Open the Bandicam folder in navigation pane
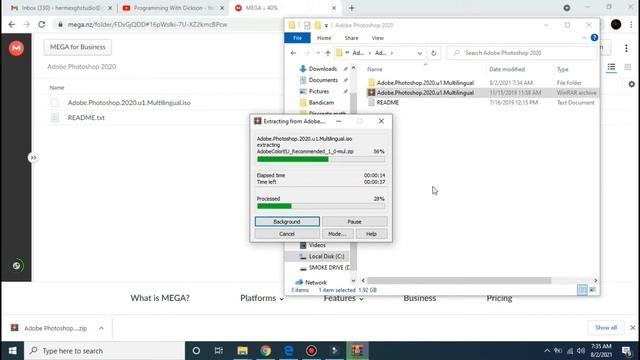640x360 pixels. tap(321, 102)
